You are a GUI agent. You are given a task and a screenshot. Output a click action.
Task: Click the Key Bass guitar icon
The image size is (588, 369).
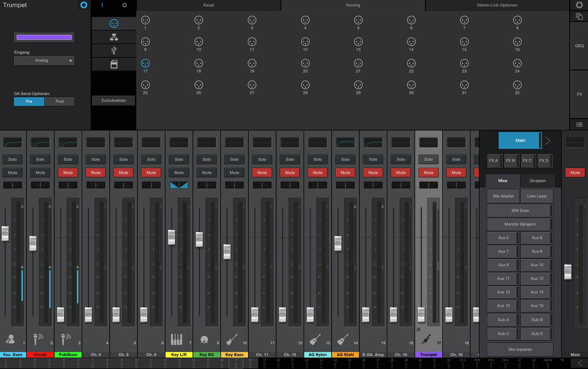232,340
